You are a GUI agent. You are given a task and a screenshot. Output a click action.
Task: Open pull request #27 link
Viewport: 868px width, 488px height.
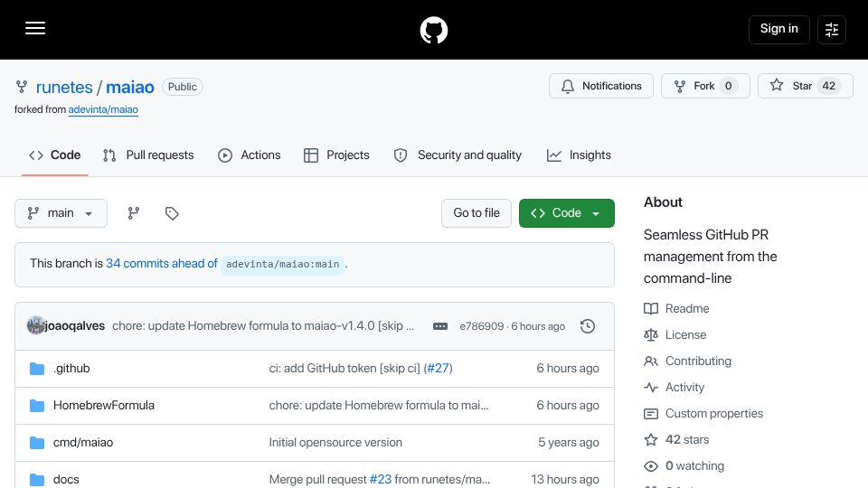pyautogui.click(x=438, y=369)
